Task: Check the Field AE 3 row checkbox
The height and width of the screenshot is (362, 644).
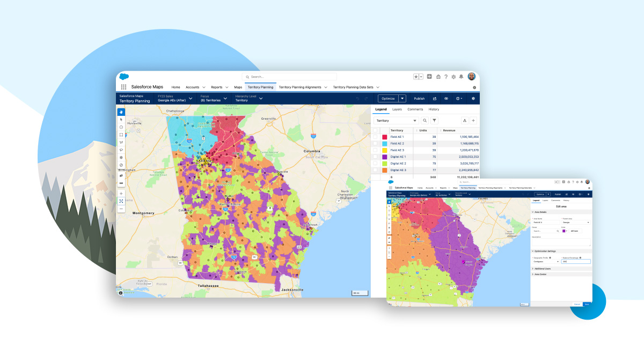Action: [x=375, y=150]
